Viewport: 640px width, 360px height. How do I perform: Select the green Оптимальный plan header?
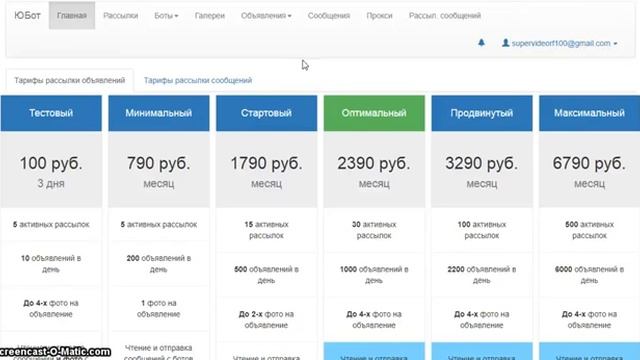coord(374,113)
